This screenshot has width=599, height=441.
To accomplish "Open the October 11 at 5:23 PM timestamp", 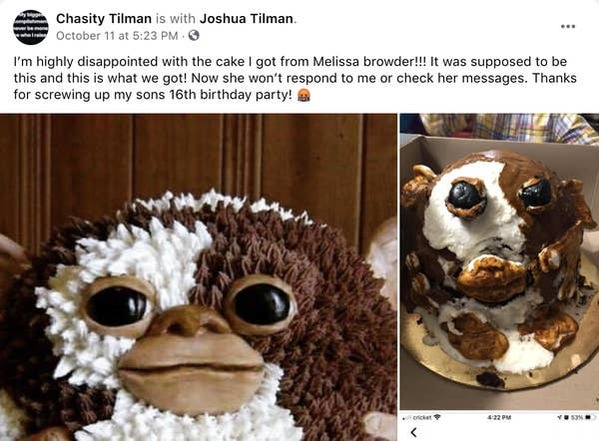I will (x=117, y=36).
